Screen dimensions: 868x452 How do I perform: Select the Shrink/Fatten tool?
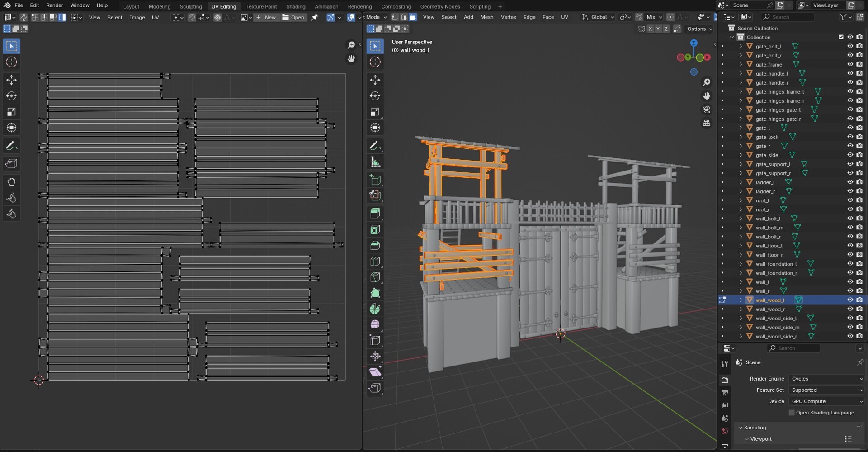375,357
